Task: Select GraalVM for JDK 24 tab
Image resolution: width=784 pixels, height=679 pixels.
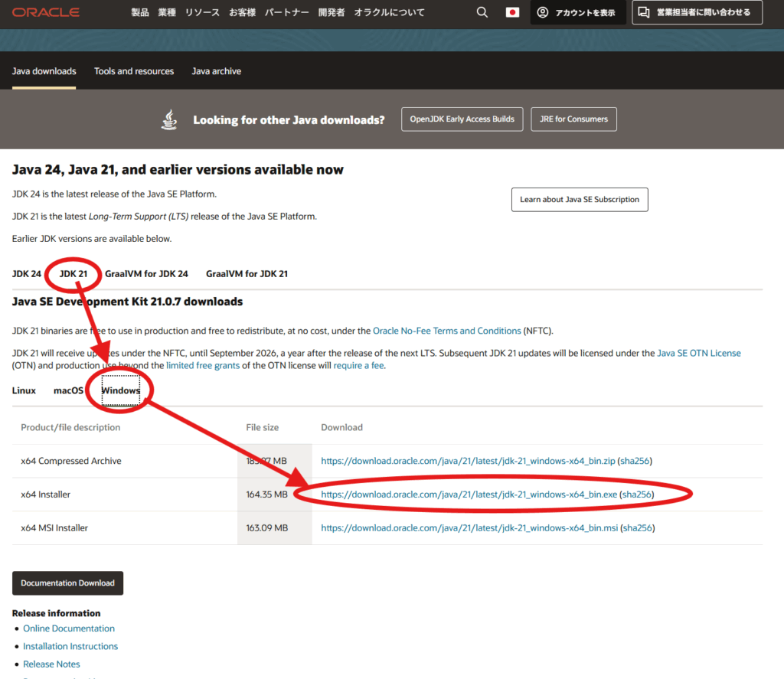Action: [146, 273]
